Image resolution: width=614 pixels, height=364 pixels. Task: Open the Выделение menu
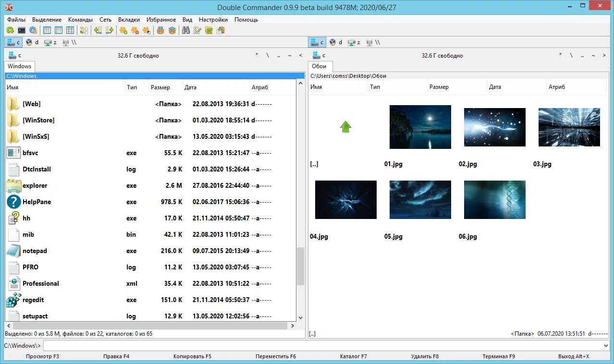pyautogui.click(x=47, y=20)
